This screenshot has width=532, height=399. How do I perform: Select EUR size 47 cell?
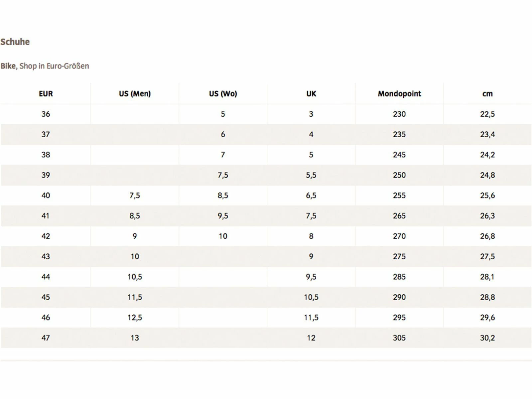pyautogui.click(x=46, y=338)
